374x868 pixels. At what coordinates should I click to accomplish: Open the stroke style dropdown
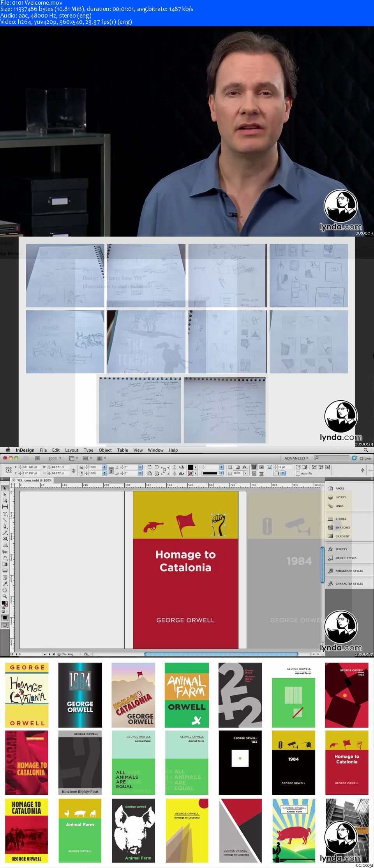pos(221,474)
